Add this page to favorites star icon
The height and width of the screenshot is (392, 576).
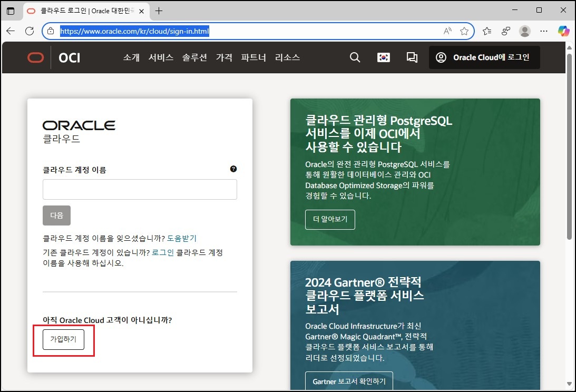click(464, 31)
